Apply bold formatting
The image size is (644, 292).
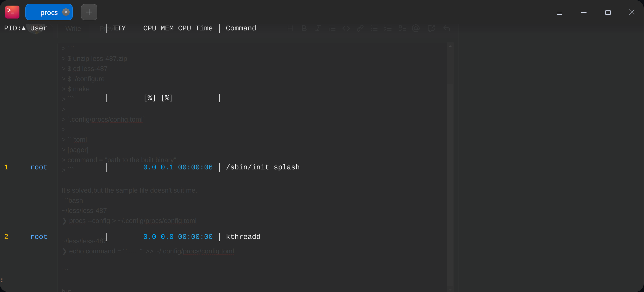[x=303, y=28]
